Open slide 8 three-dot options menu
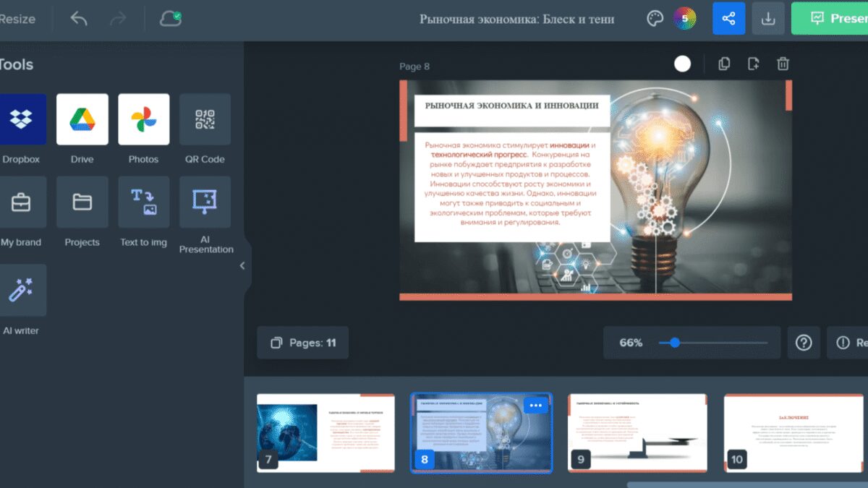This screenshot has height=488, width=868. [x=535, y=406]
